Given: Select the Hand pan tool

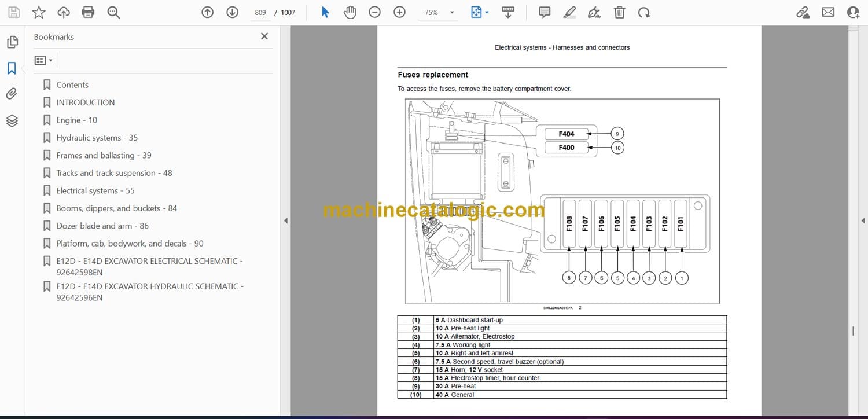Looking at the screenshot, I should (x=350, y=12).
